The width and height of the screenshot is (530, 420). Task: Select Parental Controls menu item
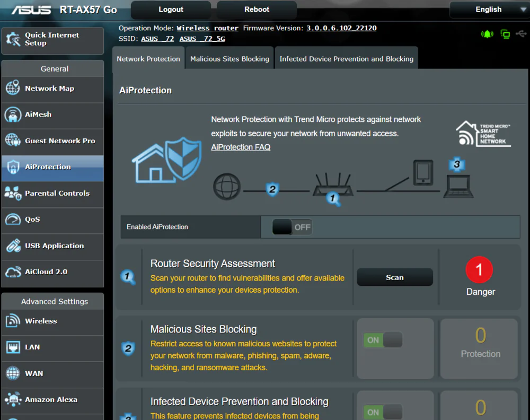[52, 193]
